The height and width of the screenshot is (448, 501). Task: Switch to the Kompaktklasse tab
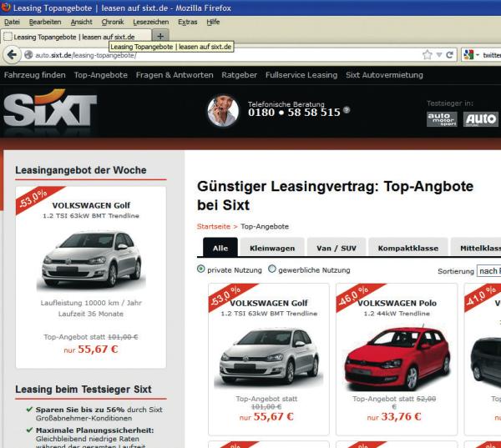click(x=408, y=248)
